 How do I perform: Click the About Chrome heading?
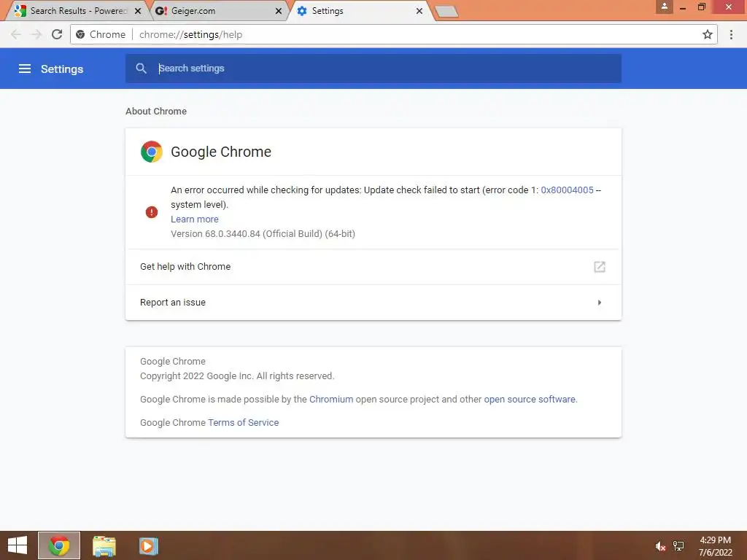tap(156, 111)
